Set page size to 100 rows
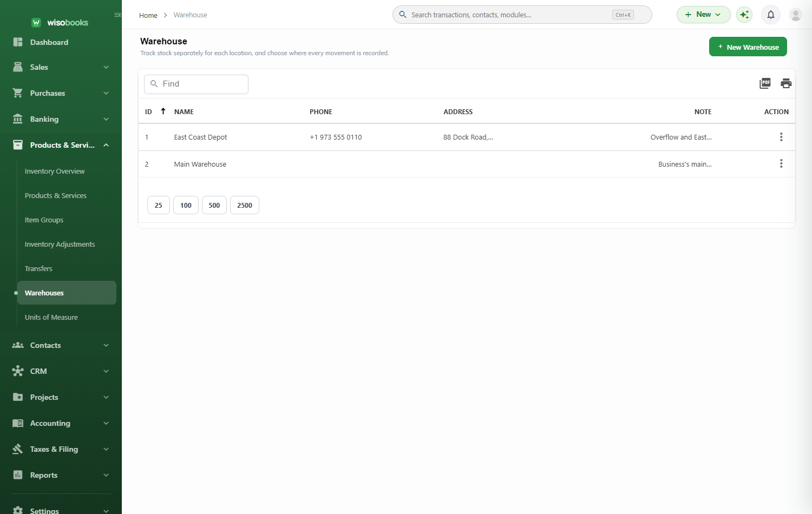The height and width of the screenshot is (514, 812). tap(186, 205)
